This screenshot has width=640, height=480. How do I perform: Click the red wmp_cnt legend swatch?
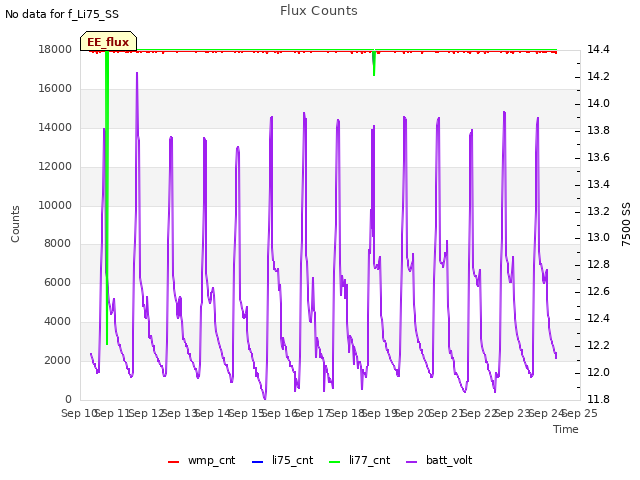[x=173, y=462]
